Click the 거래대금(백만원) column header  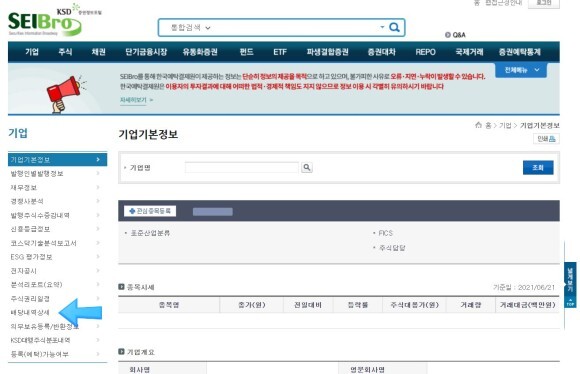(x=527, y=305)
